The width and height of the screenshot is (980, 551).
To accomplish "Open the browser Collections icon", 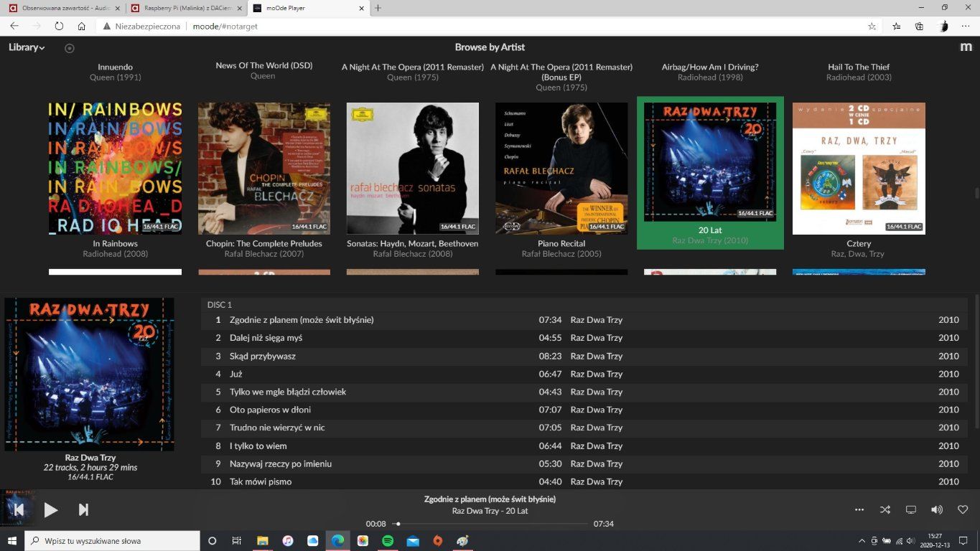I will click(919, 26).
